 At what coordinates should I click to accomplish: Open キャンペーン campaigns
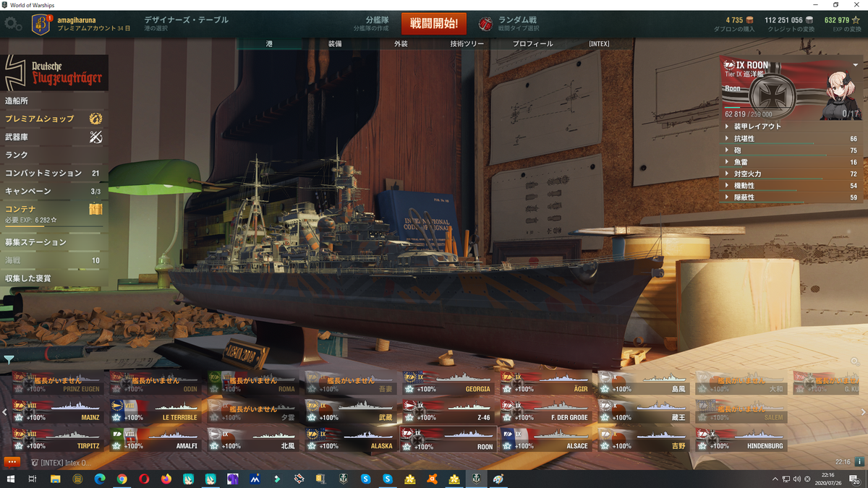[x=54, y=192]
